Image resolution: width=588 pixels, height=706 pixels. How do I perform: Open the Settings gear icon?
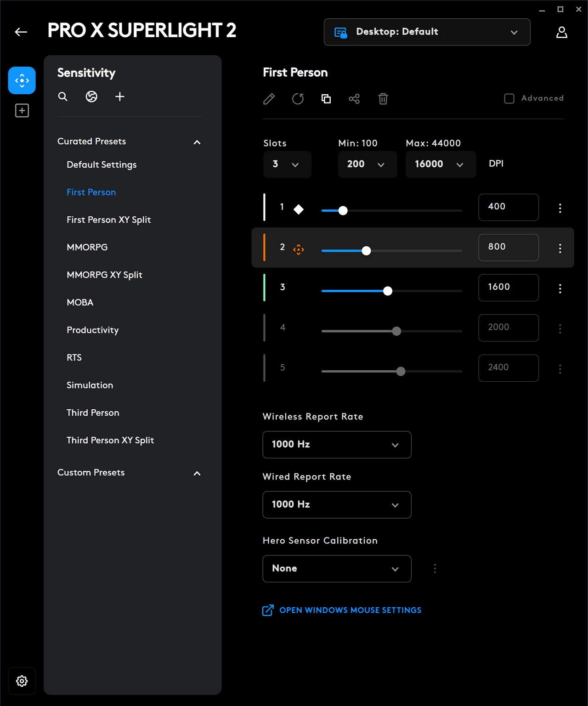[x=22, y=681]
